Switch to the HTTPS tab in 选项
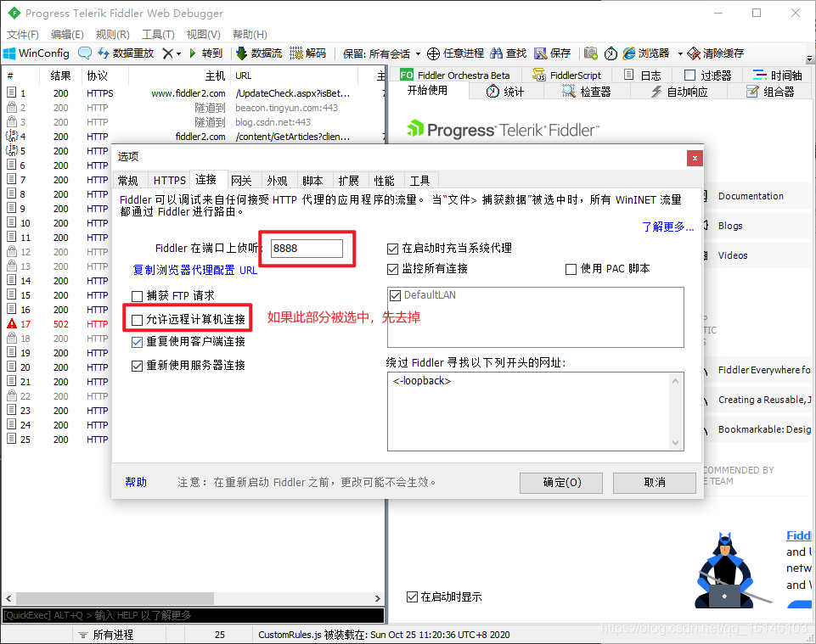Image resolution: width=816 pixels, height=644 pixels. click(169, 181)
